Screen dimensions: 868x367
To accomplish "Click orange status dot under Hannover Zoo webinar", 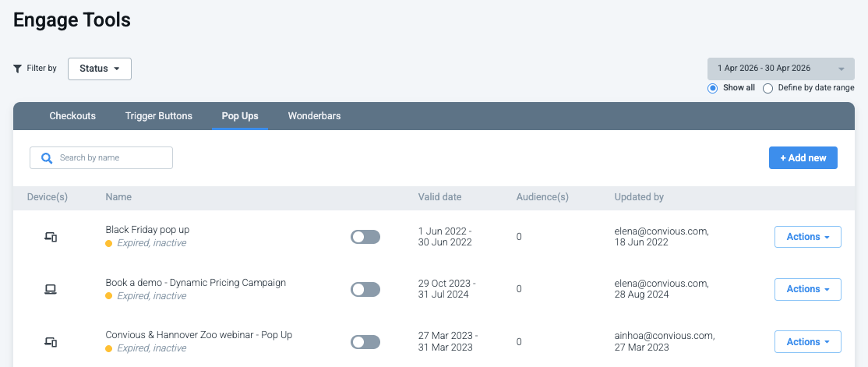I will pos(109,349).
